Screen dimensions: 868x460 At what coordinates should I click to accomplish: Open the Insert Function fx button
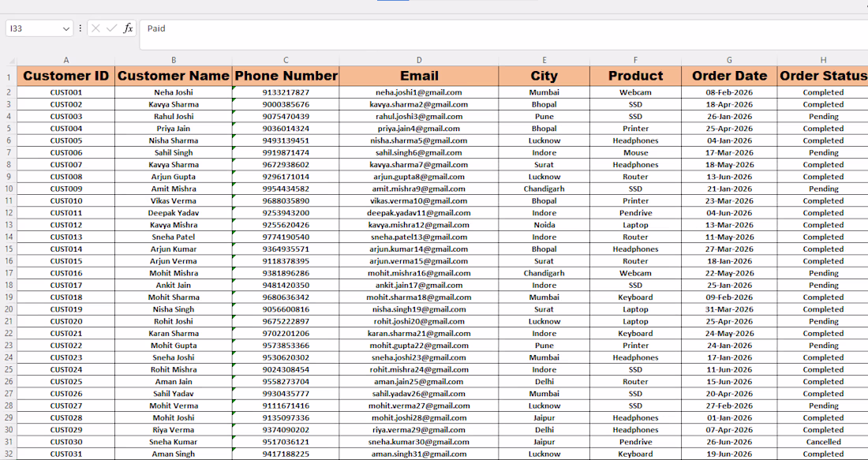[128, 28]
